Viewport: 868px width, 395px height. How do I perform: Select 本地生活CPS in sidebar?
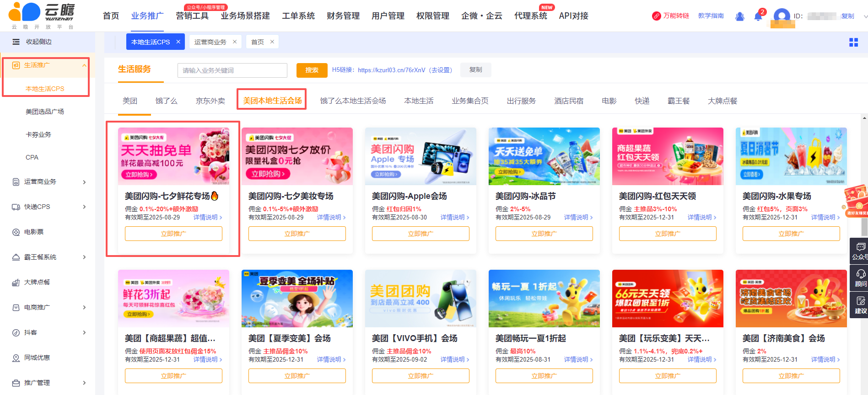click(x=45, y=89)
